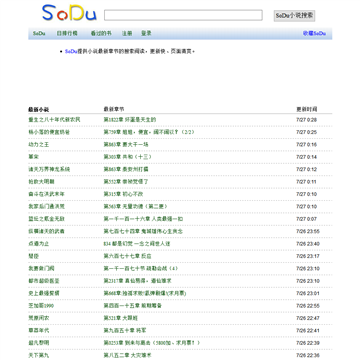This screenshot has width=360, height=360.
Task: Open chapter 第0253章 link
Action: [152, 343]
